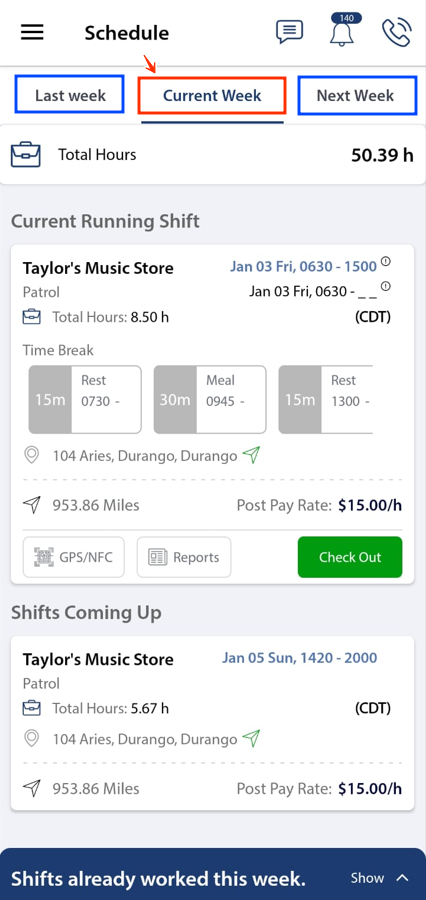Tap the green navigation arrow in the upcoming shift address
This screenshot has width=426, height=900.
tap(251, 737)
